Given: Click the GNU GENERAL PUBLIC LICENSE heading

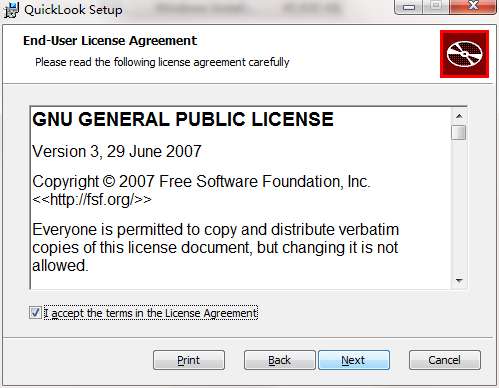Looking at the screenshot, I should (x=183, y=119).
